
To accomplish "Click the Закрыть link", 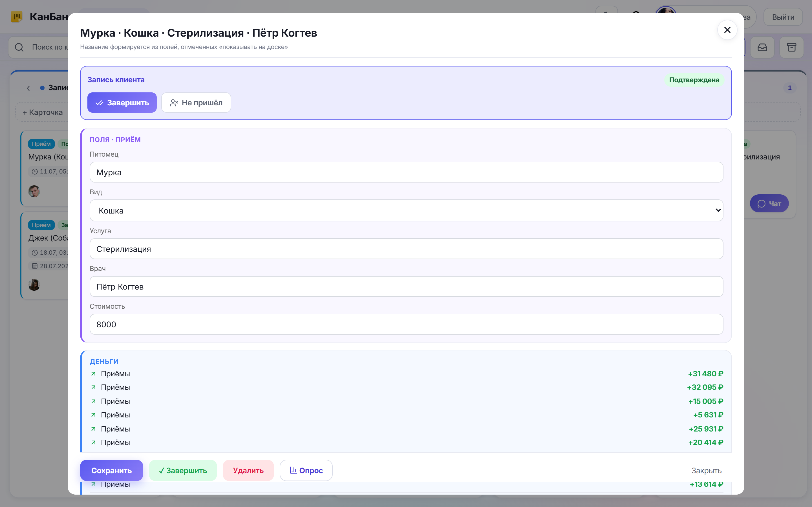I will [706, 470].
